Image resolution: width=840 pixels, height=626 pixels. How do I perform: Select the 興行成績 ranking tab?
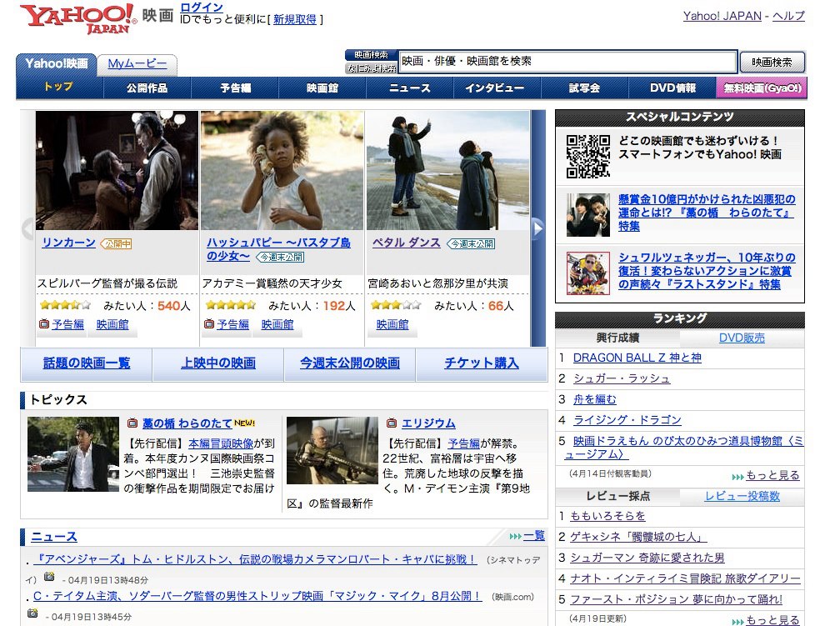point(617,338)
